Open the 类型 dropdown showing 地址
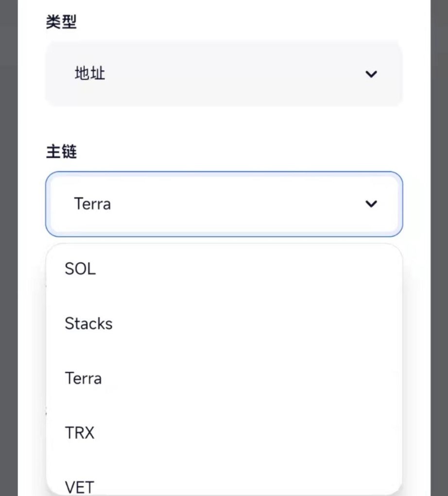Image resolution: width=448 pixels, height=496 pixels. [224, 74]
